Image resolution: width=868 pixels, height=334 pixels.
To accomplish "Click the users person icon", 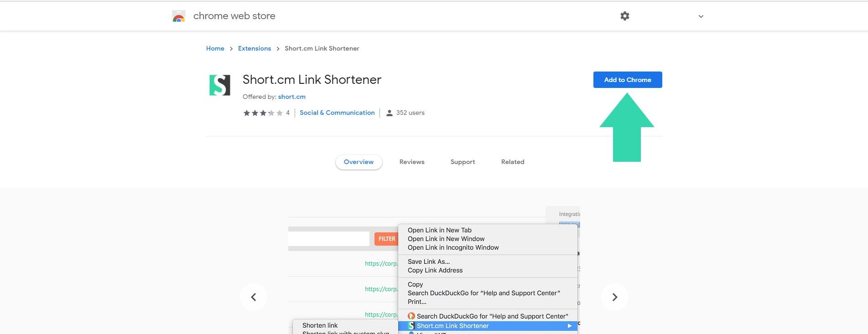I will [x=390, y=113].
